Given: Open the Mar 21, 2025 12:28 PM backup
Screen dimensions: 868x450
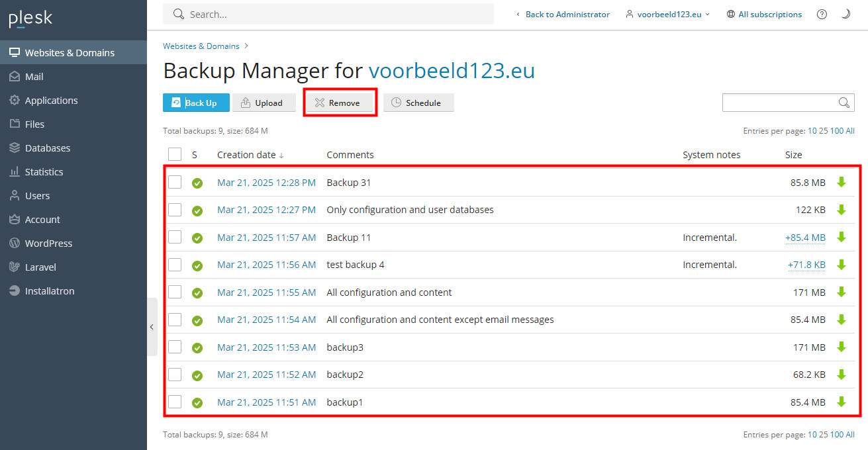Looking at the screenshot, I should 266,182.
